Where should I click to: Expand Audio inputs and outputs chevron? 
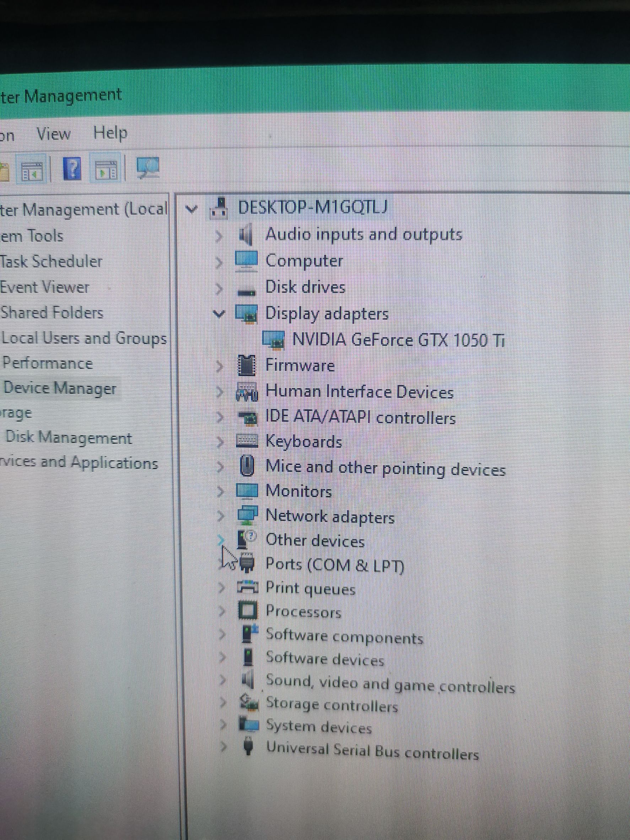coord(219,237)
